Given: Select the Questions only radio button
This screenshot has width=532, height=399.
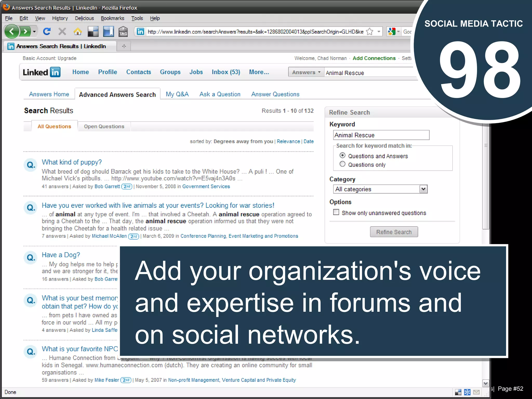Looking at the screenshot, I should coord(342,164).
